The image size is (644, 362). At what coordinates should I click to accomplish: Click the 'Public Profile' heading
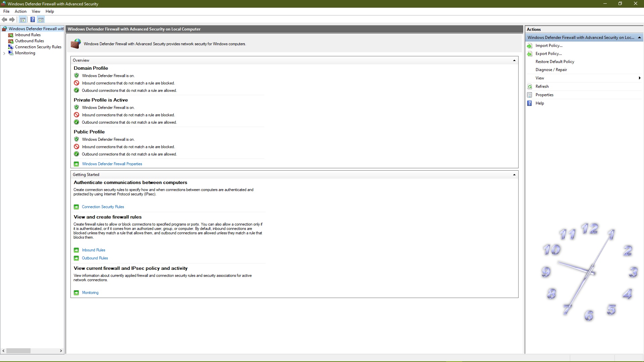(x=89, y=132)
